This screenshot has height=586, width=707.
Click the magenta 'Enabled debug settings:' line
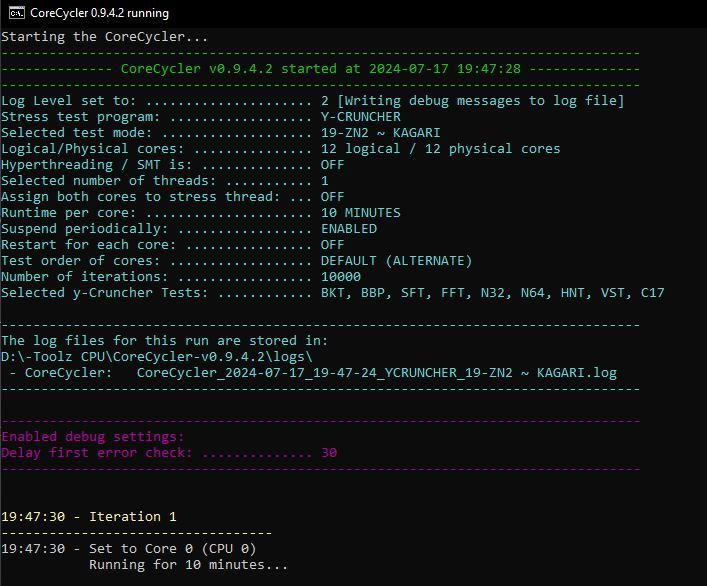point(93,436)
